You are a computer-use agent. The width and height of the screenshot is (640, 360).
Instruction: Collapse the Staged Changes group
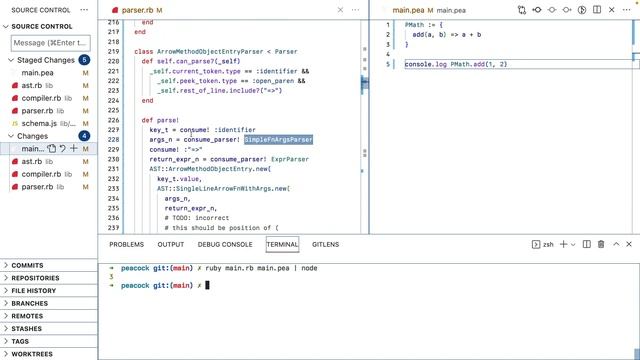pos(11,60)
